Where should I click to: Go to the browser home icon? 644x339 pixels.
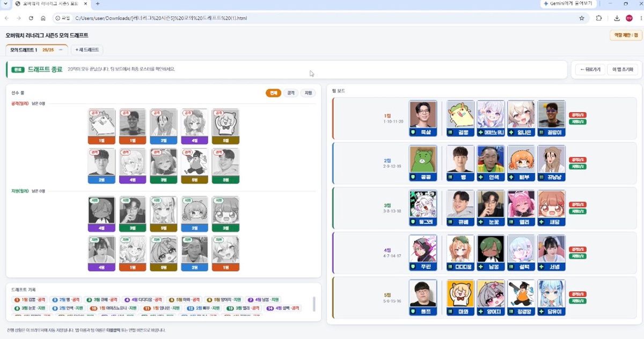tap(43, 18)
